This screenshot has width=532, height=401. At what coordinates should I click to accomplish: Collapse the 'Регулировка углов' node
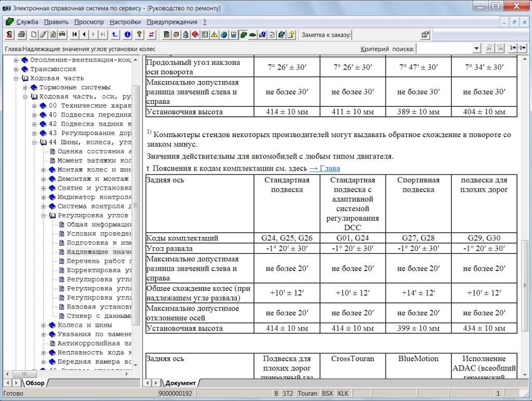tap(44, 216)
